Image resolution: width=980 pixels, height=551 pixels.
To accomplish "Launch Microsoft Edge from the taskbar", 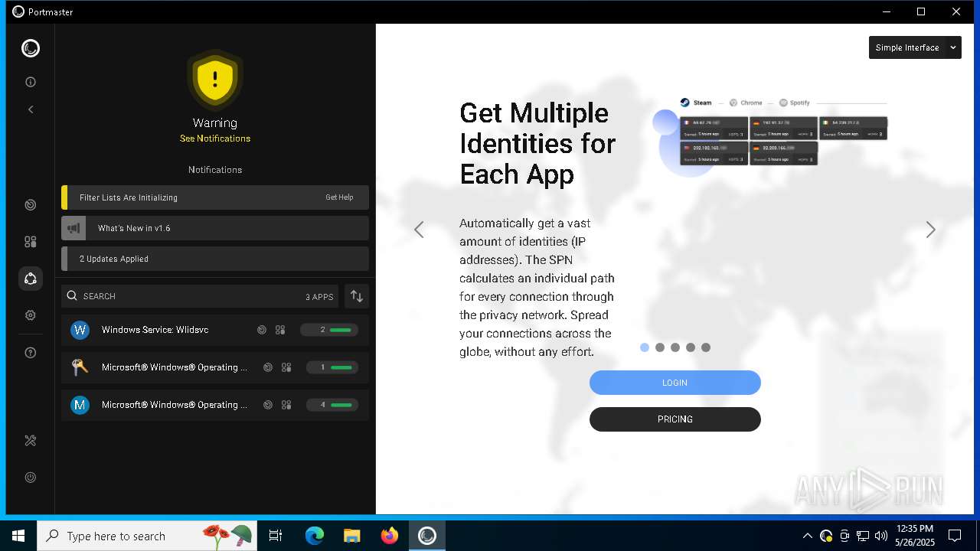I will 315,536.
